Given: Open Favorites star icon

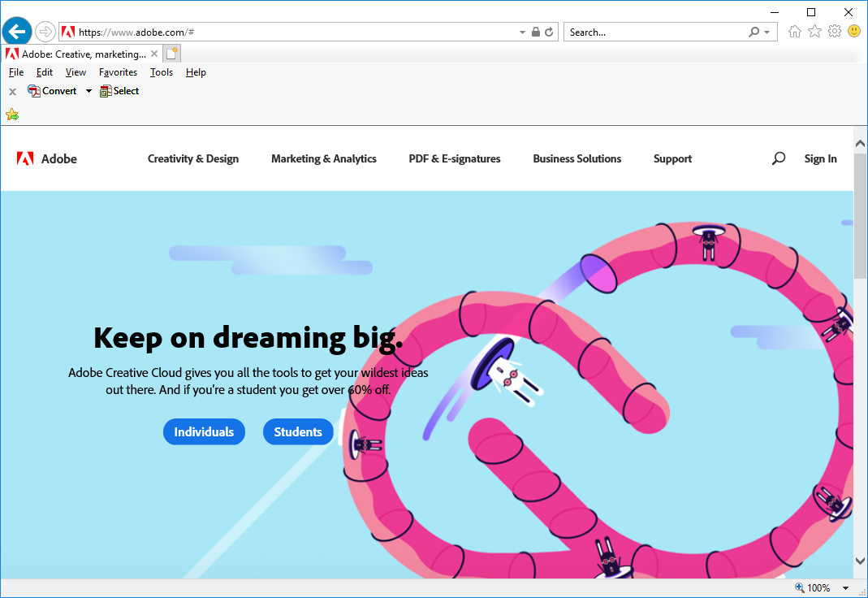Looking at the screenshot, I should (814, 32).
